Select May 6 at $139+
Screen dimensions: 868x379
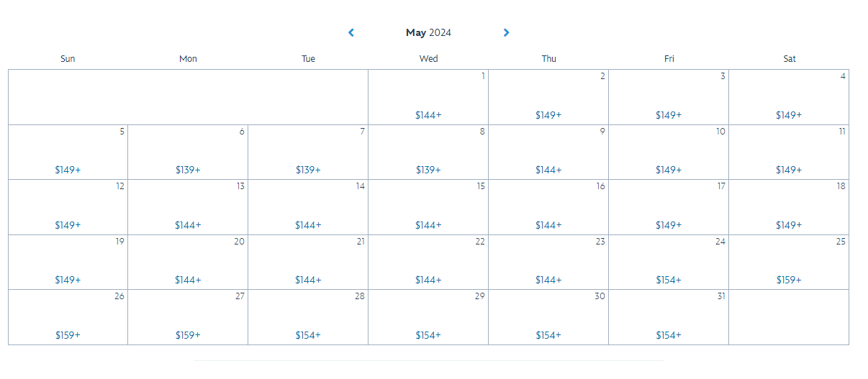click(188, 170)
